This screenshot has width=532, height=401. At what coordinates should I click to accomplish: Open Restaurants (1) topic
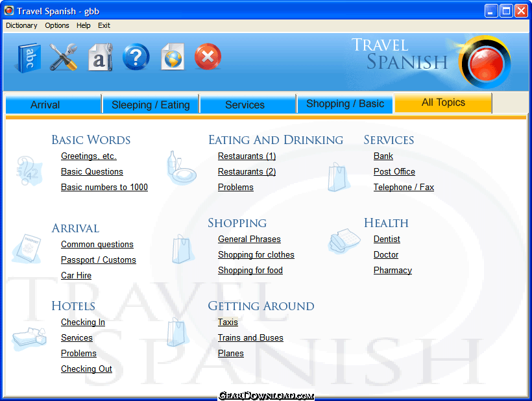pyautogui.click(x=247, y=156)
